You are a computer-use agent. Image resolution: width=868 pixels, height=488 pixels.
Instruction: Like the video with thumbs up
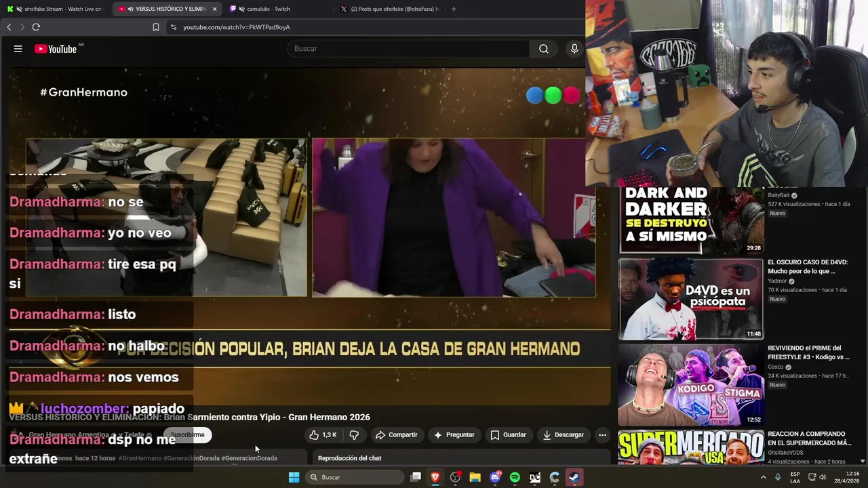pos(323,435)
